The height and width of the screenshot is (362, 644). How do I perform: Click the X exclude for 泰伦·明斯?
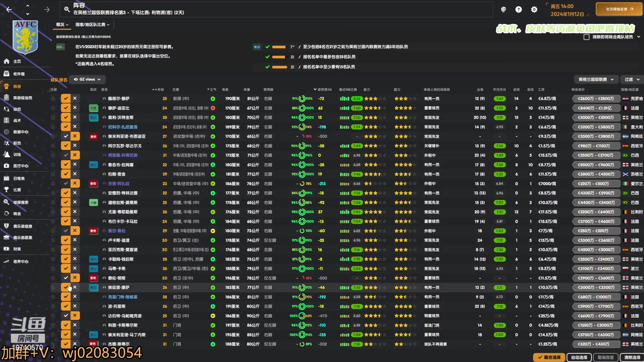pyautogui.click(x=75, y=278)
